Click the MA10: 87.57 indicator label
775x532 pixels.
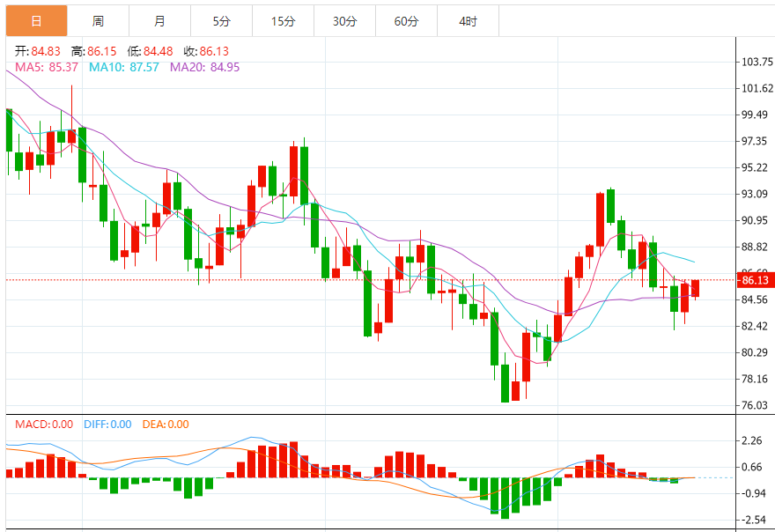pos(124,67)
